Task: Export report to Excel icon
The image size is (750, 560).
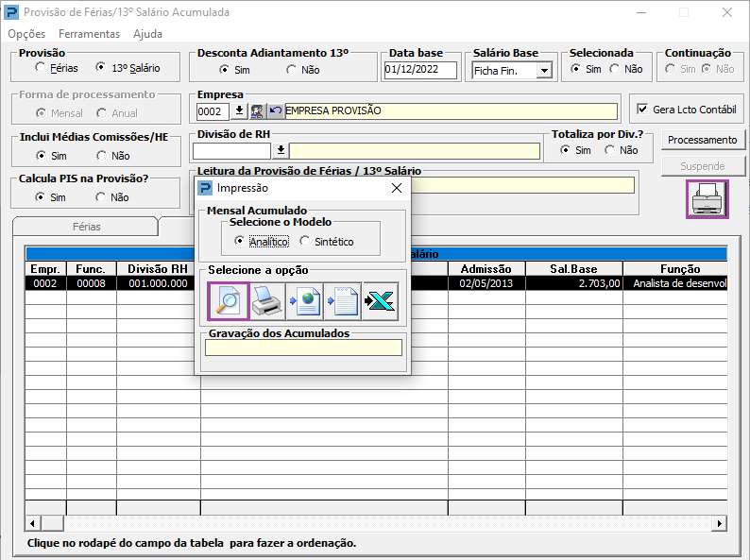Action: pos(381,301)
